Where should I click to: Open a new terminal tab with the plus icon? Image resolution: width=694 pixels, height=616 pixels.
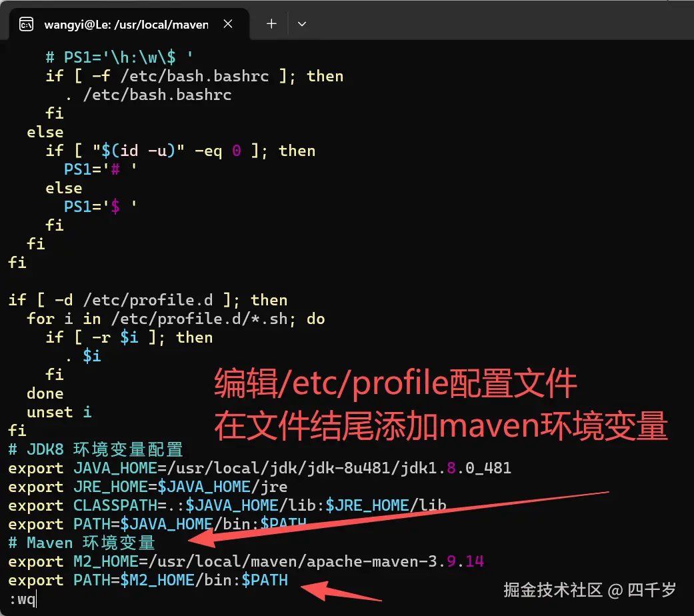click(x=271, y=23)
